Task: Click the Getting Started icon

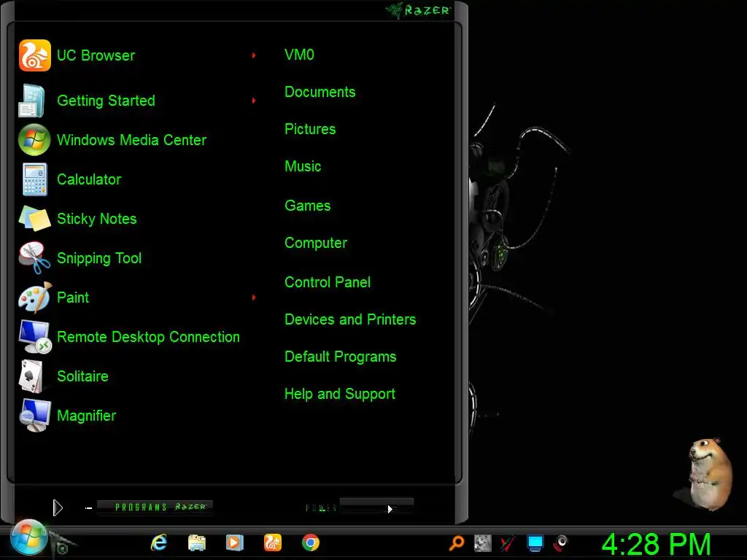Action: (x=32, y=101)
